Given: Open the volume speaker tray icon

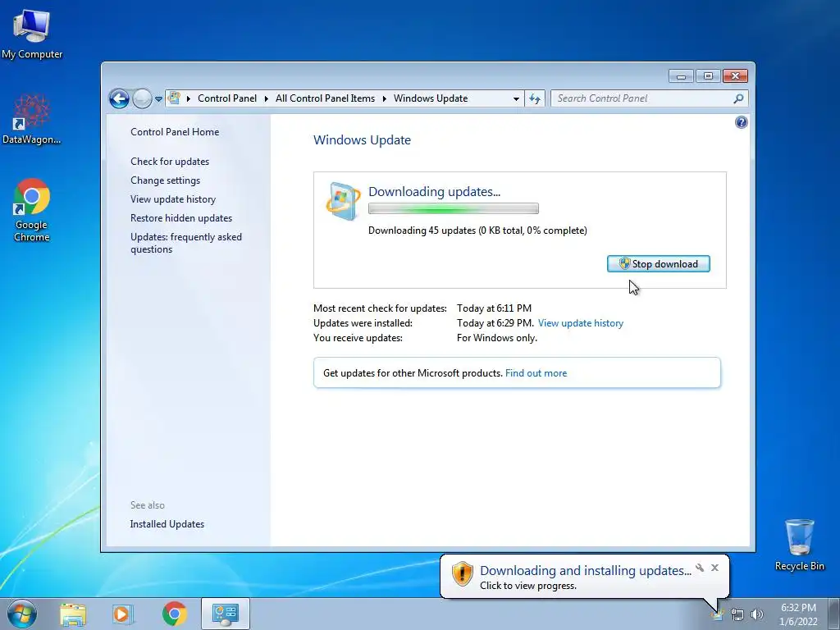Looking at the screenshot, I should pos(757,615).
